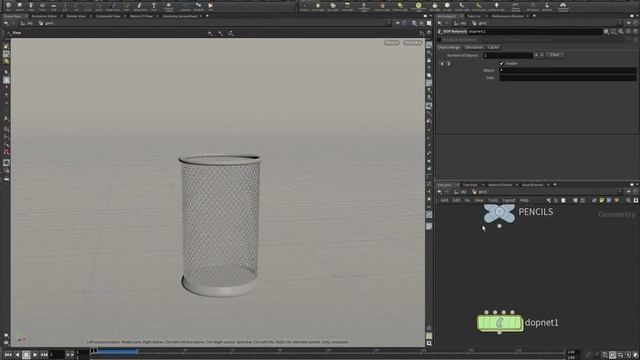This screenshot has width=640, height=360.
Task: Select the Grid shelf tool
Action: pyautogui.click(x=53, y=6)
